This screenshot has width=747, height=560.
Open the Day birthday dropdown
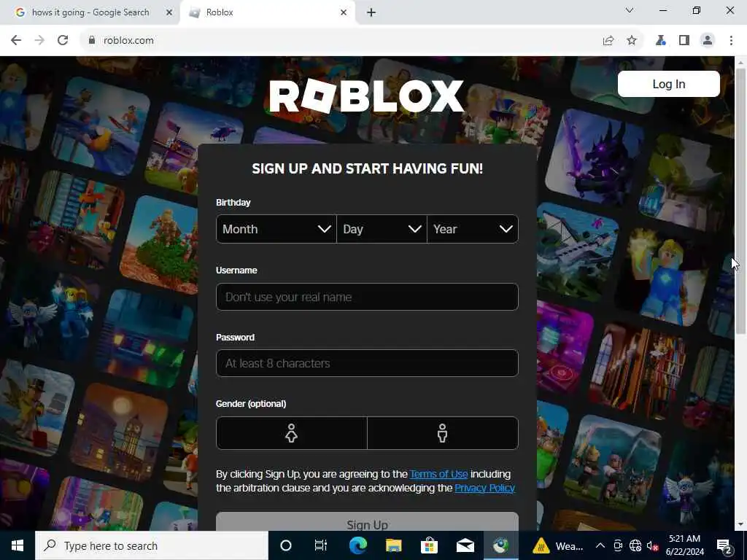click(x=382, y=229)
